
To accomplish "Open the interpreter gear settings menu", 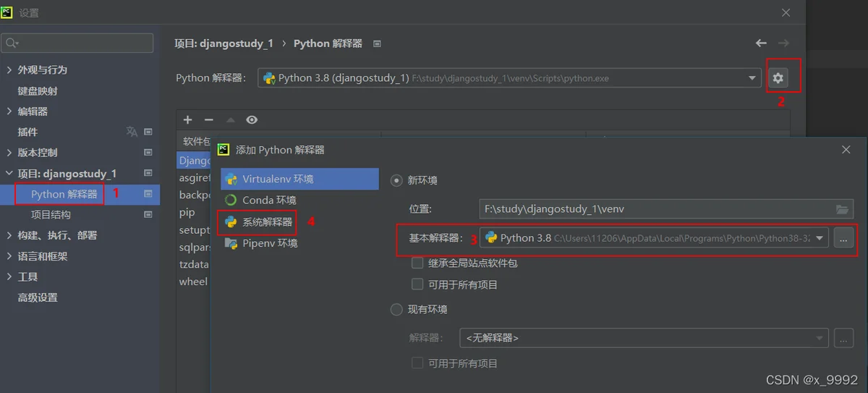I will pyautogui.click(x=778, y=78).
